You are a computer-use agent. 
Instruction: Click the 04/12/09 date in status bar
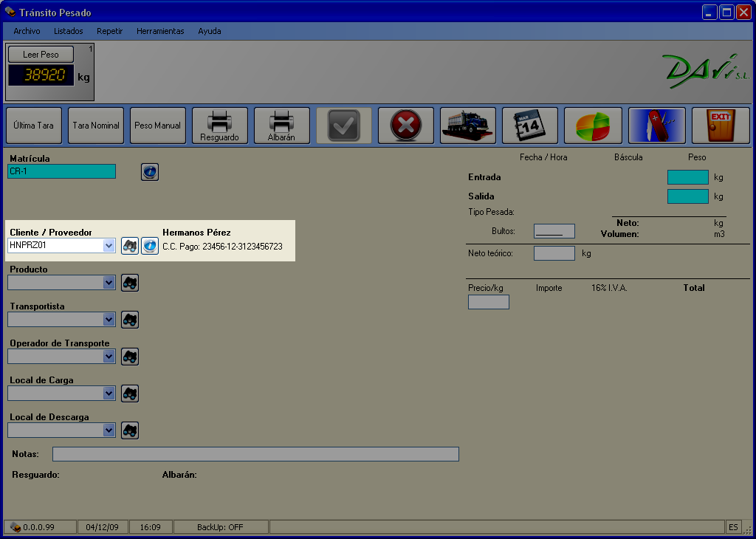point(102,527)
